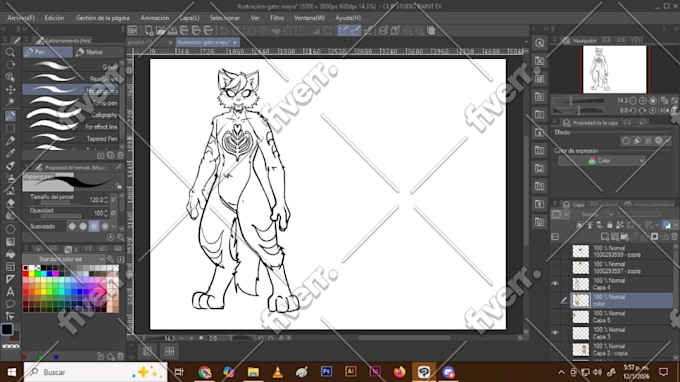
Task: Hide layer Capa 3 via eye icon
Action: point(555,333)
